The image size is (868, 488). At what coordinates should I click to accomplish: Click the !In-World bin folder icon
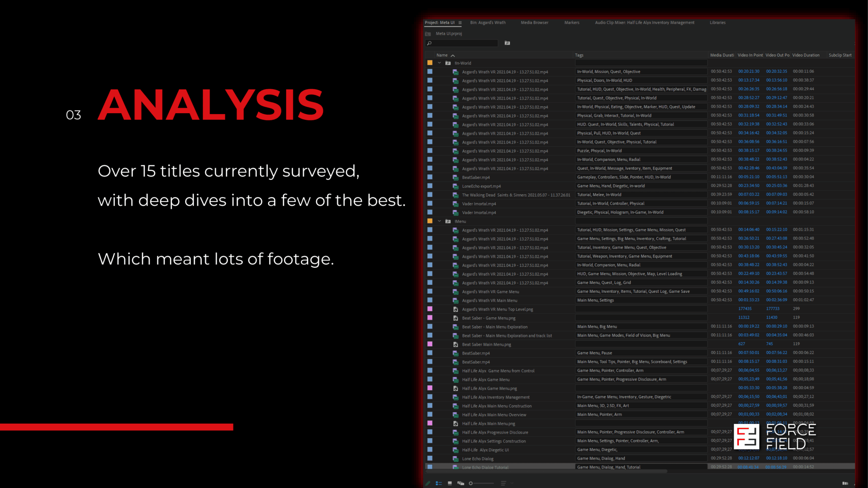coord(448,63)
